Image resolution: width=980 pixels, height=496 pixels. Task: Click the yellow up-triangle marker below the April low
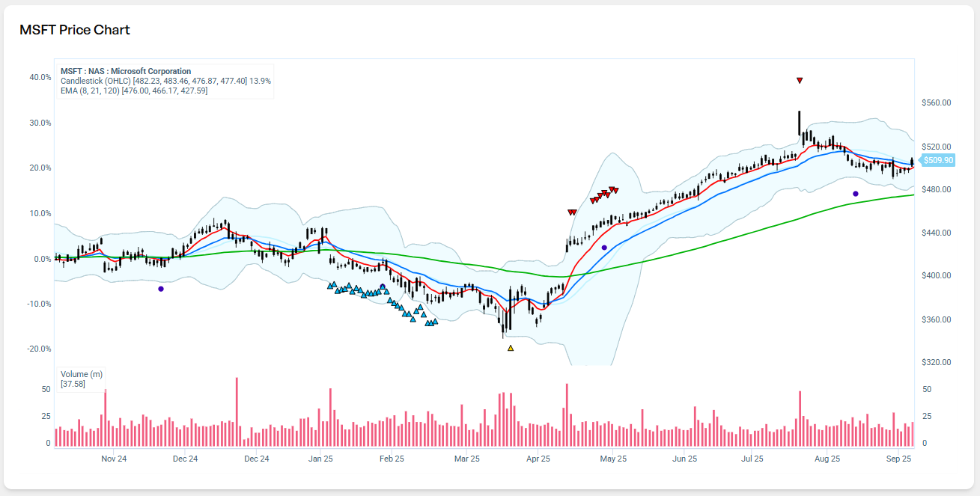click(x=511, y=348)
